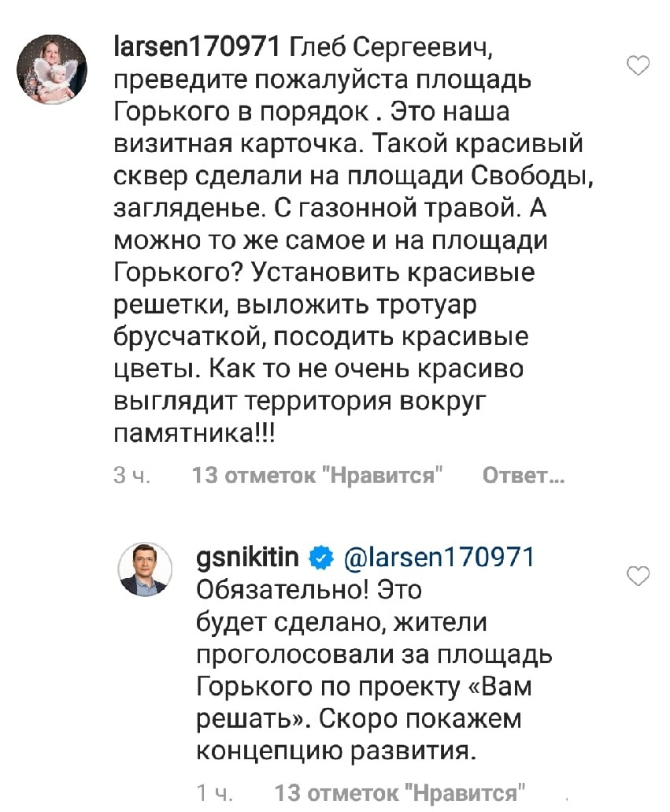Click the 3 ч. timestamp under the first comment
Screen dimensions: 670x812
(x=132, y=475)
